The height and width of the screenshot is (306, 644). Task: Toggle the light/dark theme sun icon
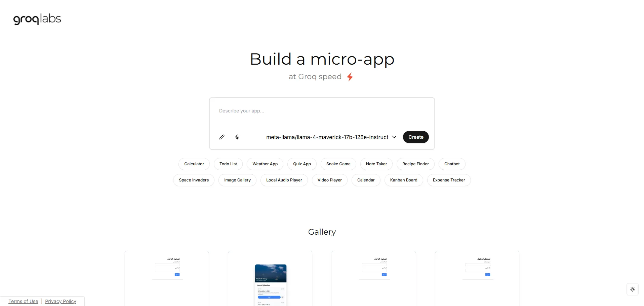tap(632, 289)
